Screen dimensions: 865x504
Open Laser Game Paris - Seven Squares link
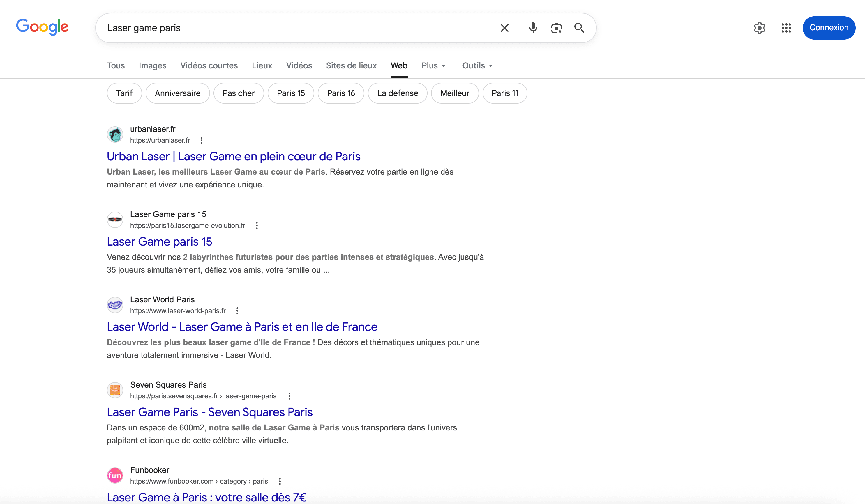click(210, 412)
